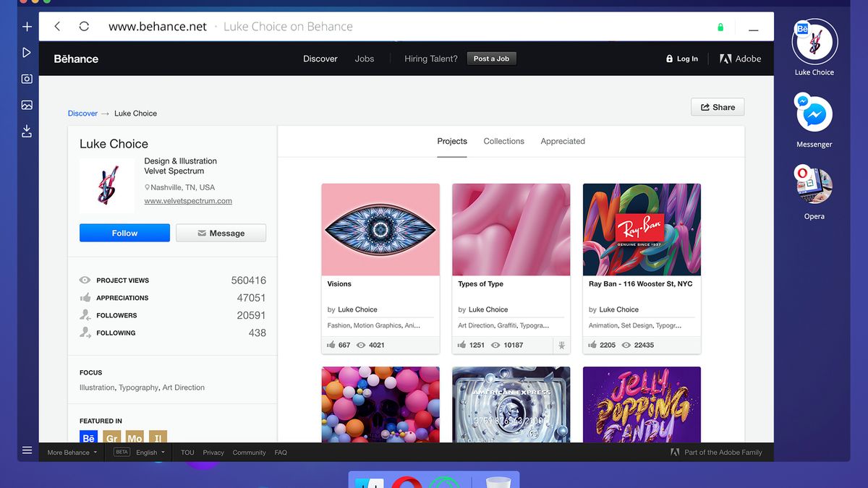868x488 pixels.
Task: Go back using the back arrow
Action: tap(58, 27)
